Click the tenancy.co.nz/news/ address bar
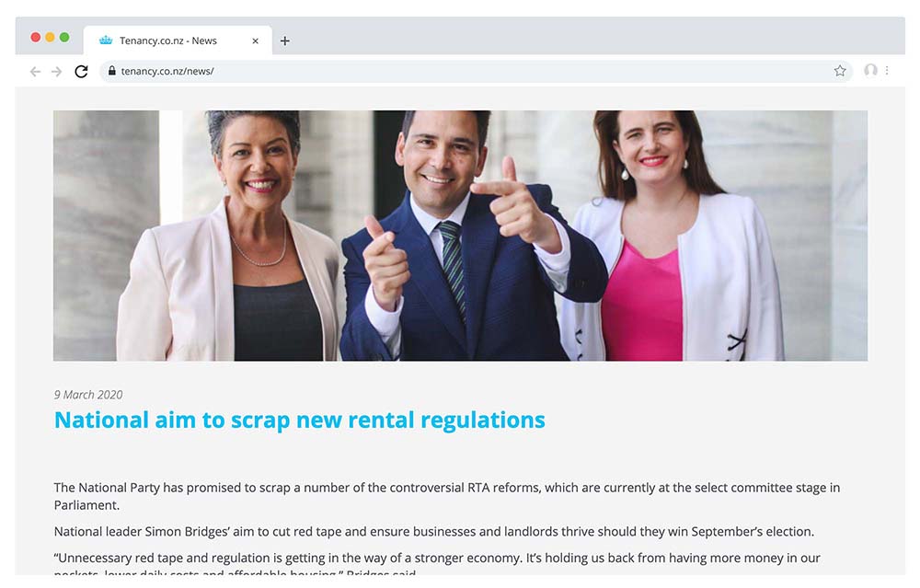 click(476, 71)
